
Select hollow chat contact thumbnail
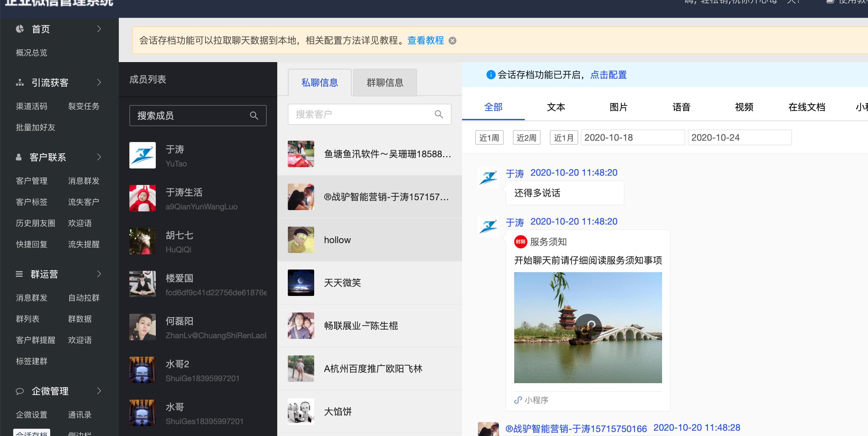click(x=300, y=240)
